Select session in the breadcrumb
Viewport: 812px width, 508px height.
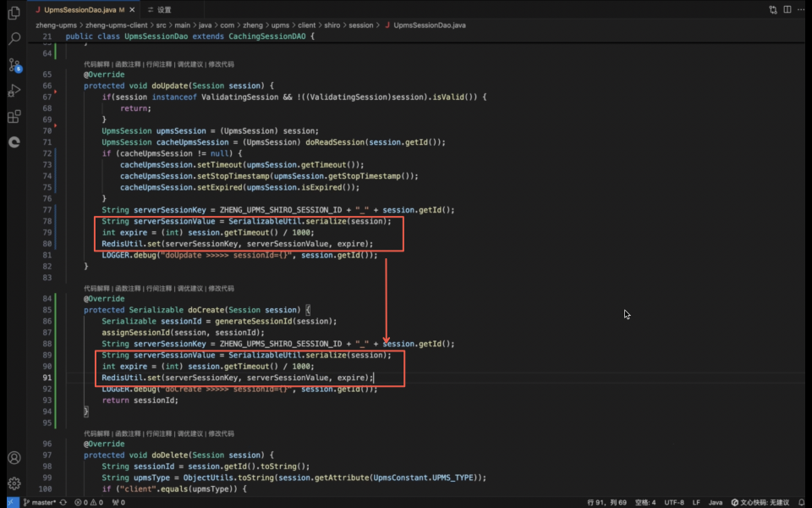coord(361,25)
